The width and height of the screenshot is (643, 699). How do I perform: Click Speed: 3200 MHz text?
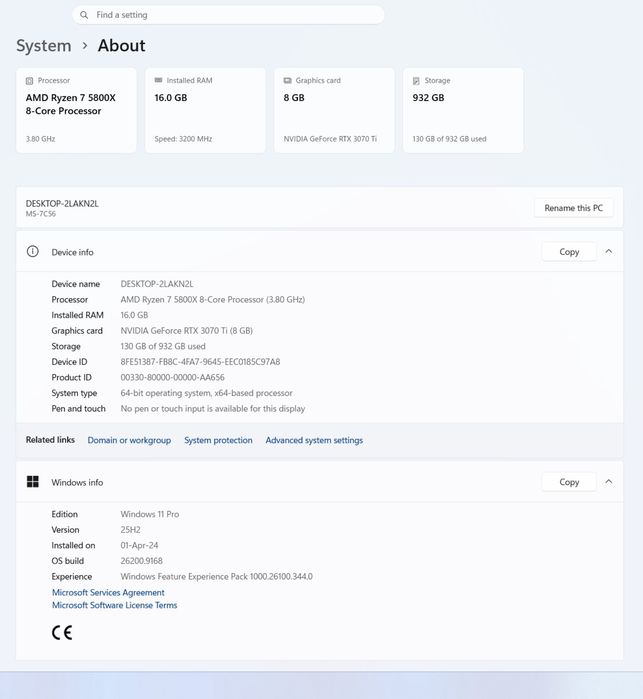click(183, 139)
